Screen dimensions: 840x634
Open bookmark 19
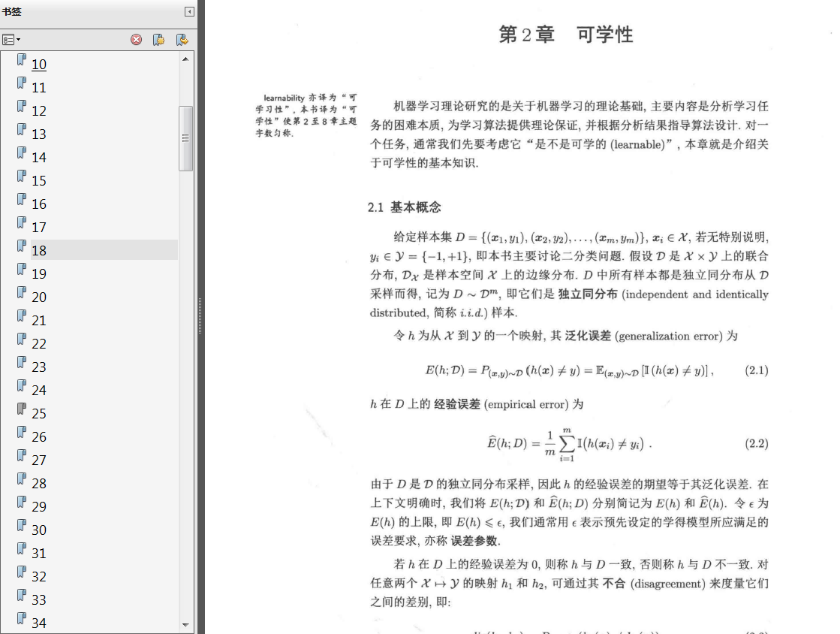[38, 274]
